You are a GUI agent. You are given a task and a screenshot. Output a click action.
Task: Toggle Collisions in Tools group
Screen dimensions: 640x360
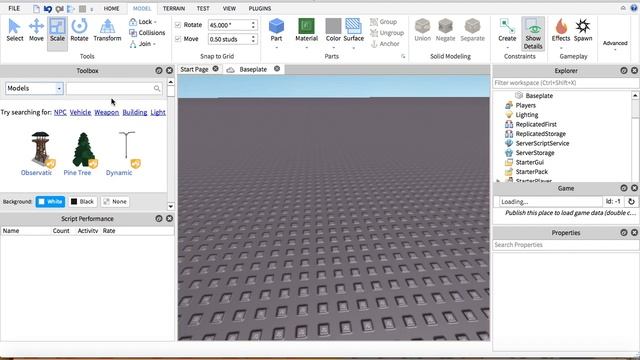pos(147,33)
